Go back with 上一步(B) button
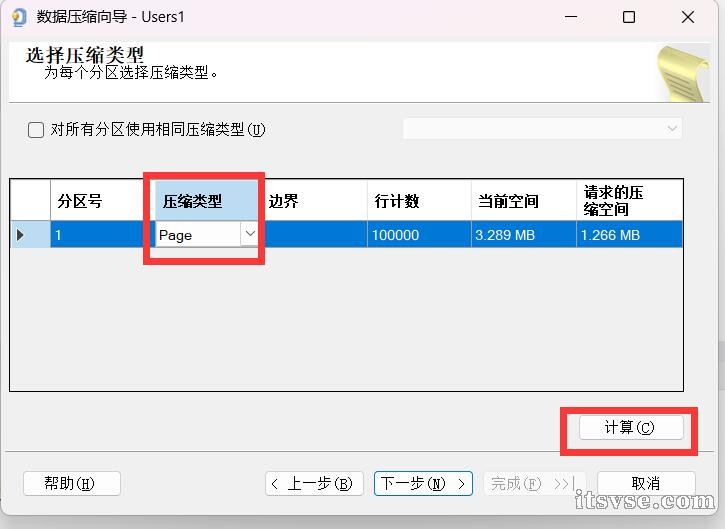The image size is (725, 529). click(x=314, y=484)
